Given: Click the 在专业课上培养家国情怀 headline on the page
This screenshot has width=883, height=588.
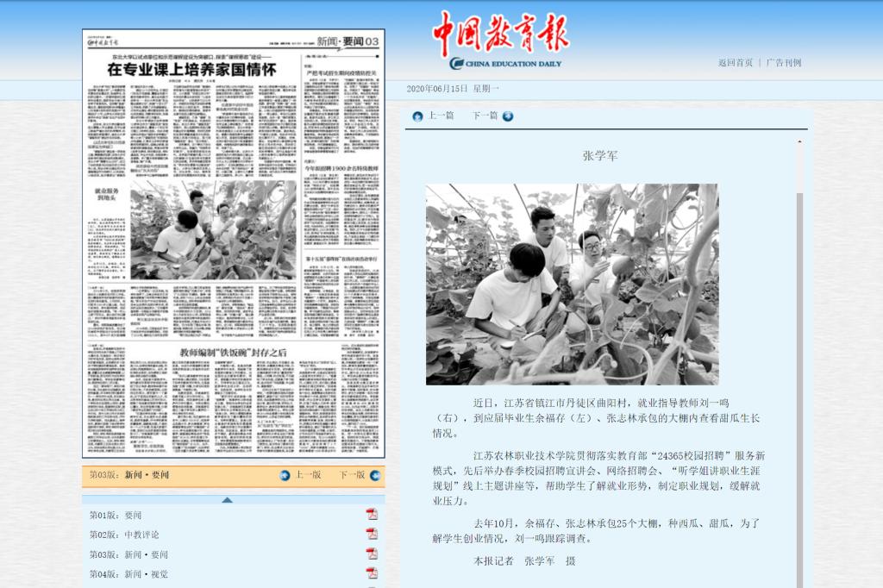Looking at the screenshot, I should point(191,70).
